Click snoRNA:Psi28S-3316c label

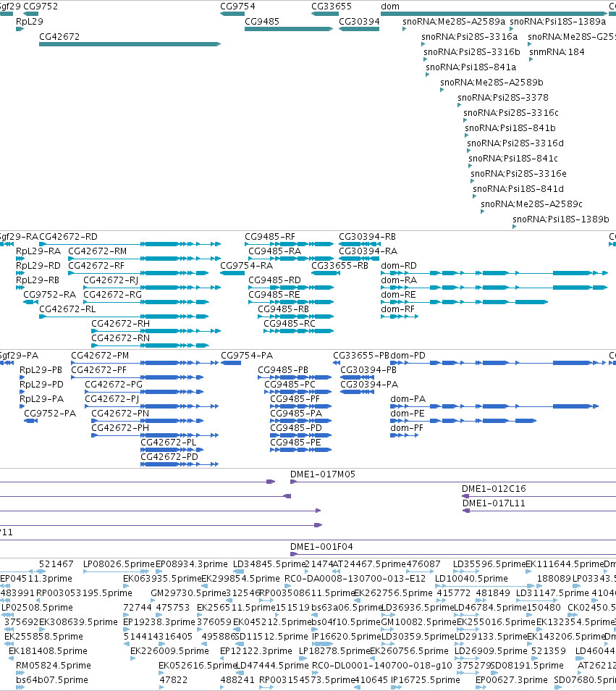click(511, 112)
